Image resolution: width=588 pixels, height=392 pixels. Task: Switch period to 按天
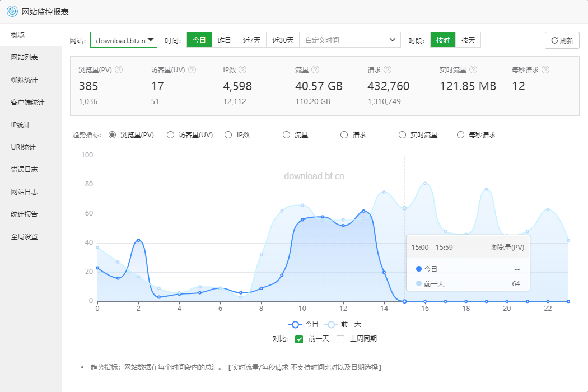tap(468, 40)
